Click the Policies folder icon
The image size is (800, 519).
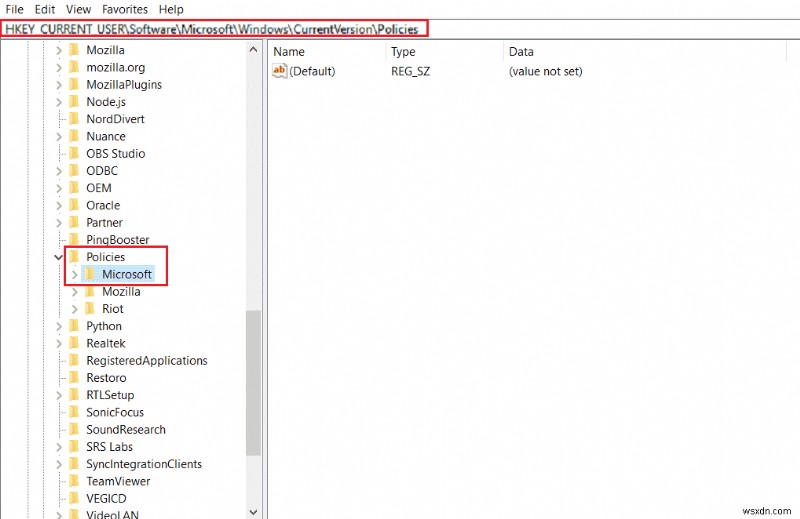[74, 257]
